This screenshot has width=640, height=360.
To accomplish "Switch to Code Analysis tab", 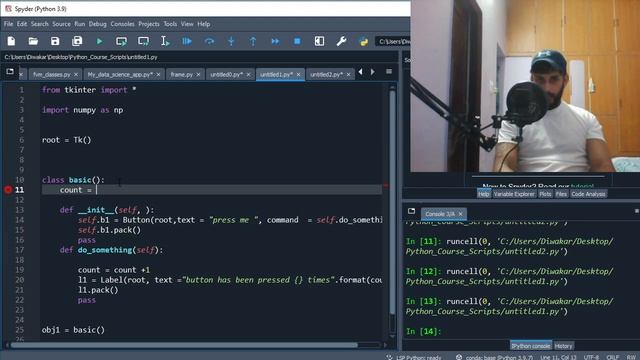I will click(588, 194).
